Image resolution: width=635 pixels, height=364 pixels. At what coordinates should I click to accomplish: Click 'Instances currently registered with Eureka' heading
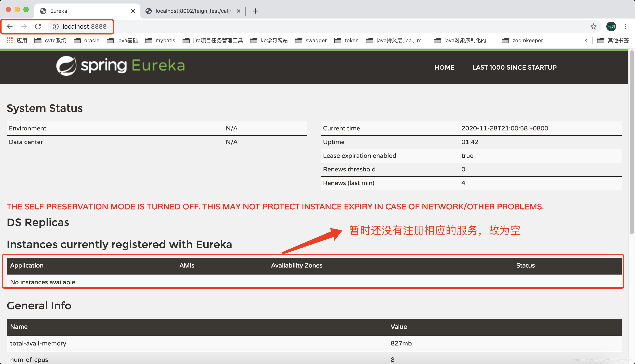pyautogui.click(x=119, y=244)
